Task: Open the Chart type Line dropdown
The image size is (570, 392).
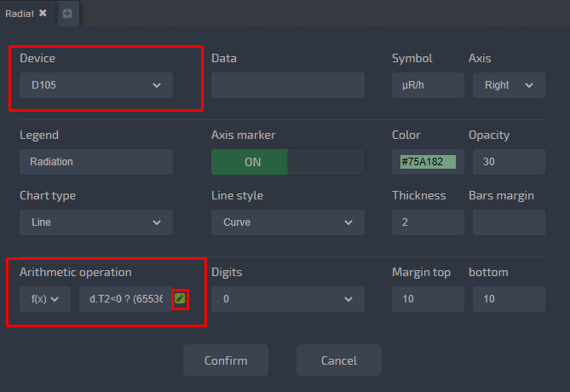Action: [96, 222]
